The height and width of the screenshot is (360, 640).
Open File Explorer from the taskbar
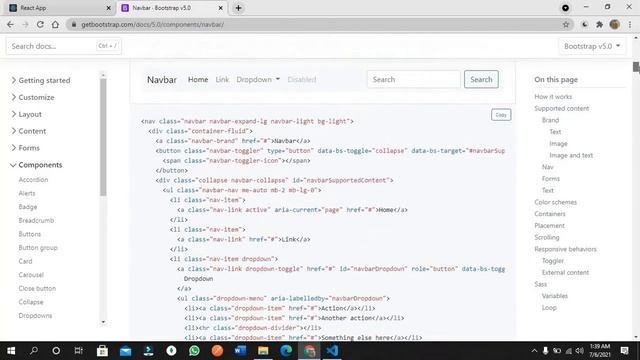[x=263, y=351]
